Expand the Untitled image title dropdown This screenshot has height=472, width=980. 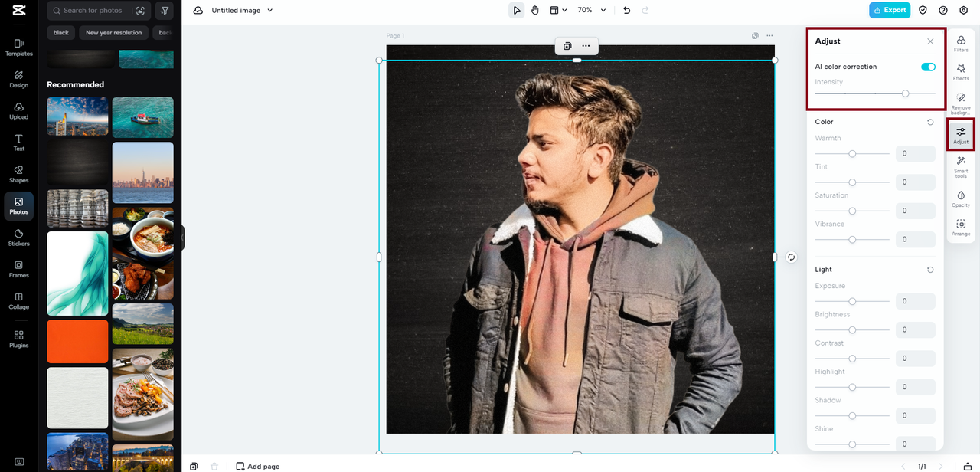(270, 10)
